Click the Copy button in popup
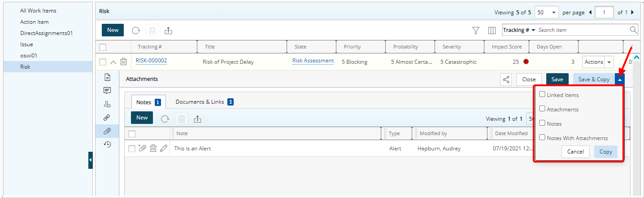644x198 pixels. tap(606, 152)
